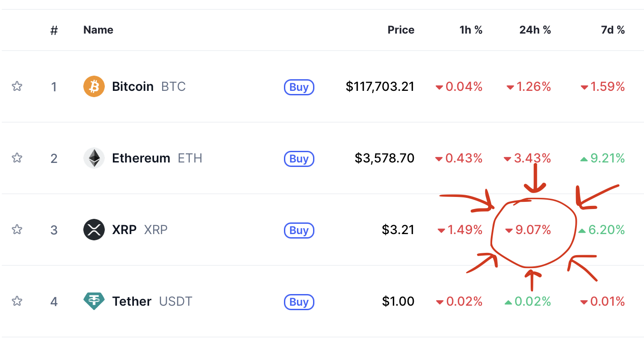Click the Bitcoin logo icon
Image resolution: width=644 pixels, height=350 pixels.
[94, 86]
